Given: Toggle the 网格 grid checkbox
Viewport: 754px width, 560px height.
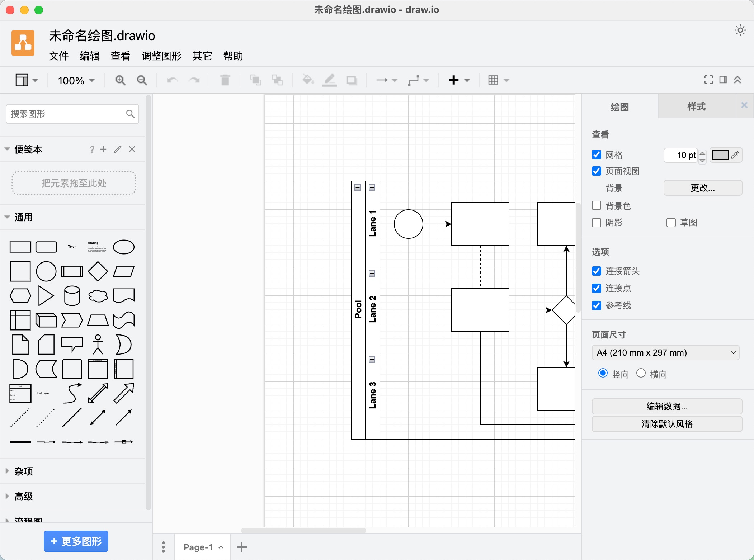Looking at the screenshot, I should pyautogui.click(x=597, y=155).
